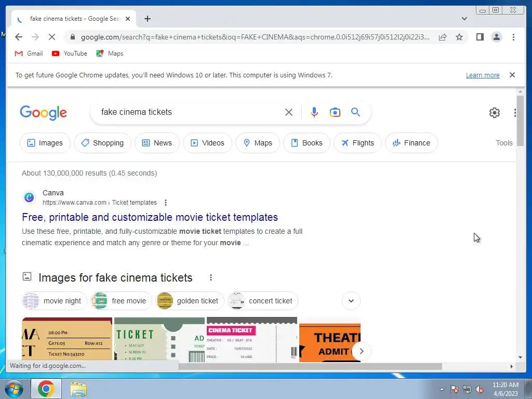Open the Action Center flag icon

pyautogui.click(x=454, y=390)
